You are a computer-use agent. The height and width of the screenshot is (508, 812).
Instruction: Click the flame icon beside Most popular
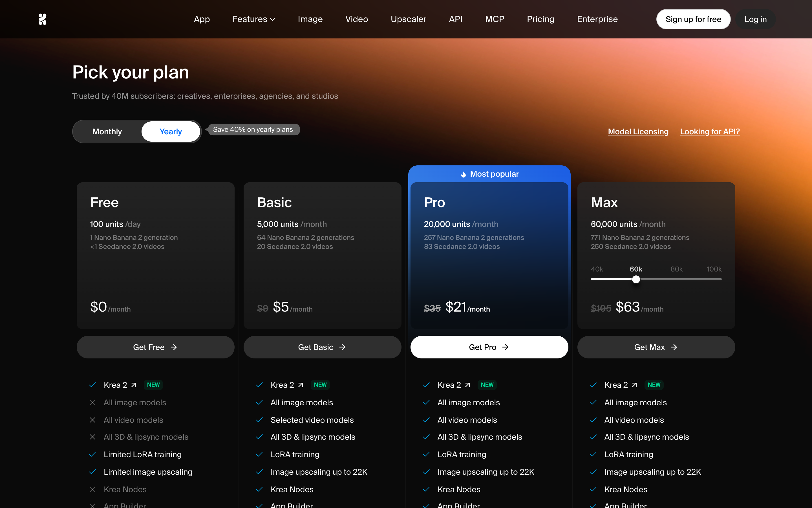pyautogui.click(x=464, y=174)
